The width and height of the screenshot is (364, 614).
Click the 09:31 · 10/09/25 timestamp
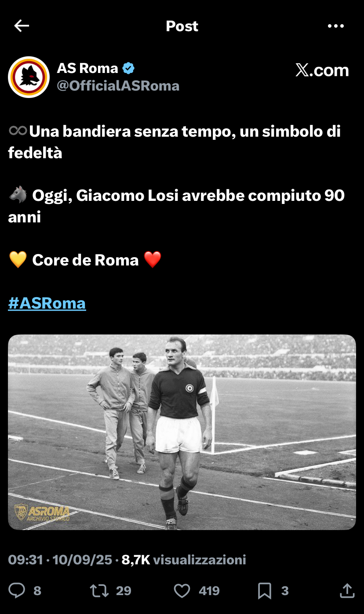click(x=60, y=560)
